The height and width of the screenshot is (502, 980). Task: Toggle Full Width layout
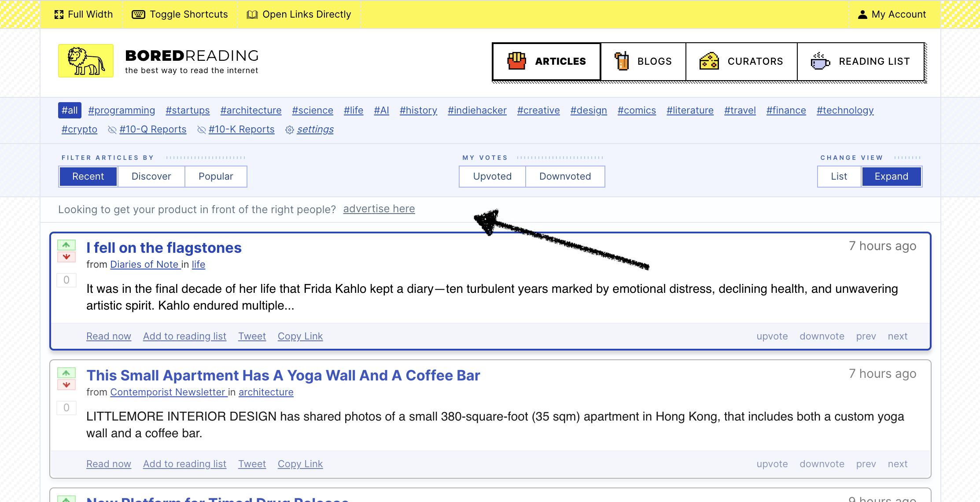click(x=84, y=15)
